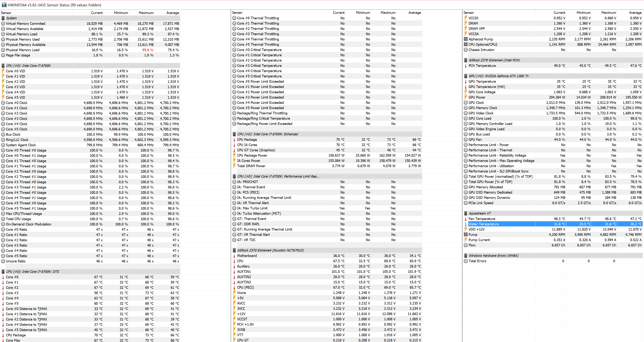
Task: Select the Physical Memory Load sensor row
Action: point(23,50)
